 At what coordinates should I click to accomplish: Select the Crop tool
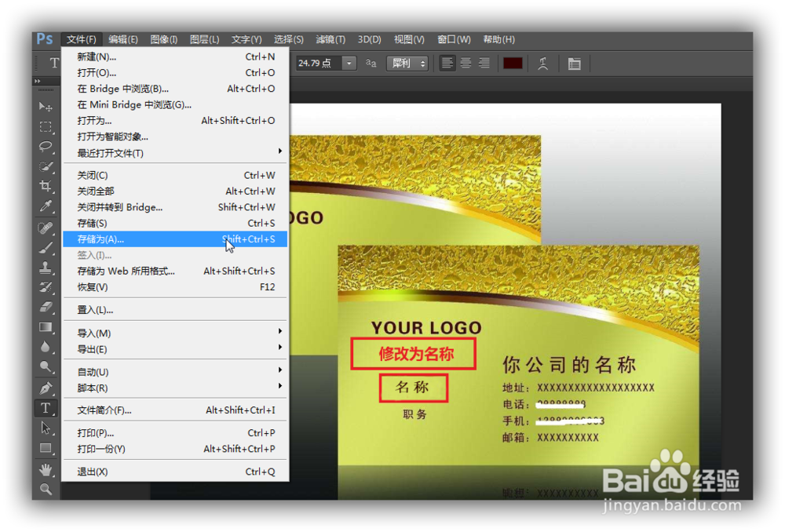pyautogui.click(x=46, y=186)
